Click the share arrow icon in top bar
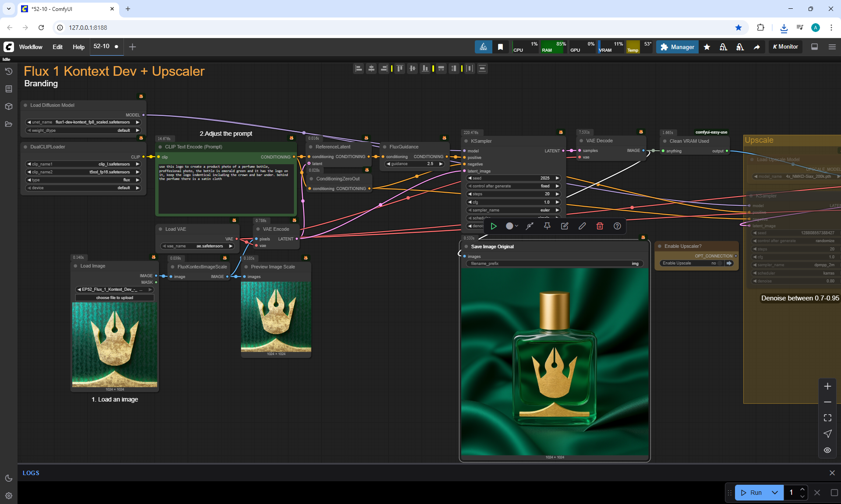 756,47
